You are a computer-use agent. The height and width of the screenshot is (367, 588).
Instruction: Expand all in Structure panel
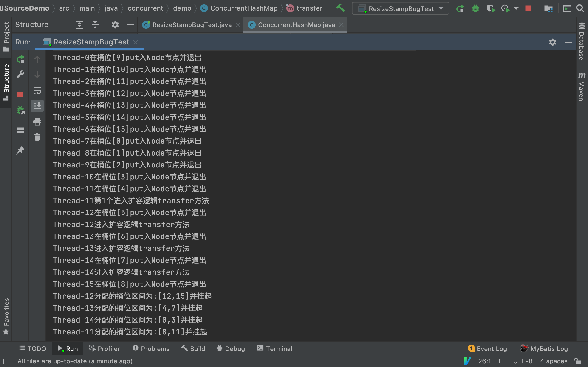79,25
